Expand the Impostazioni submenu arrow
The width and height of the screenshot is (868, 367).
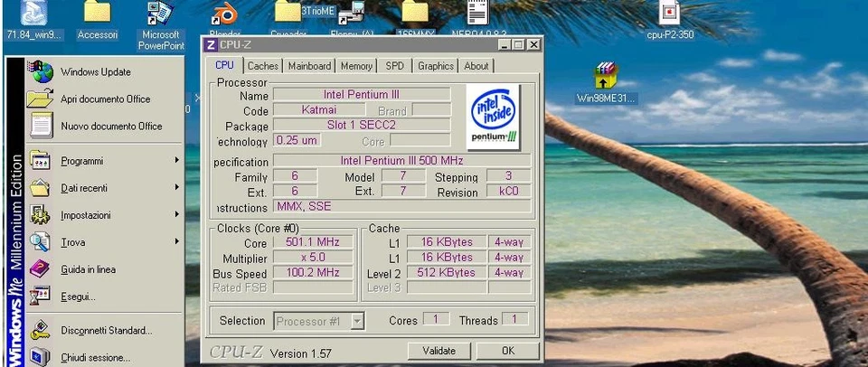[177, 214]
